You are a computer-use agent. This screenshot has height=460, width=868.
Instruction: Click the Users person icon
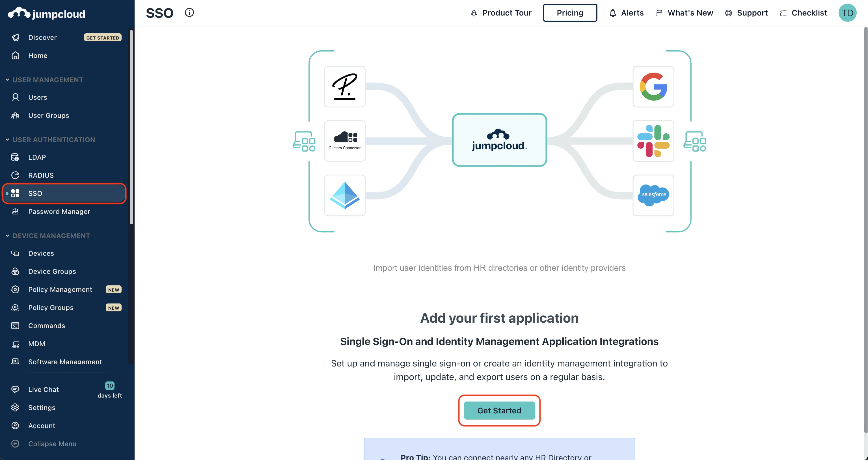[16, 97]
